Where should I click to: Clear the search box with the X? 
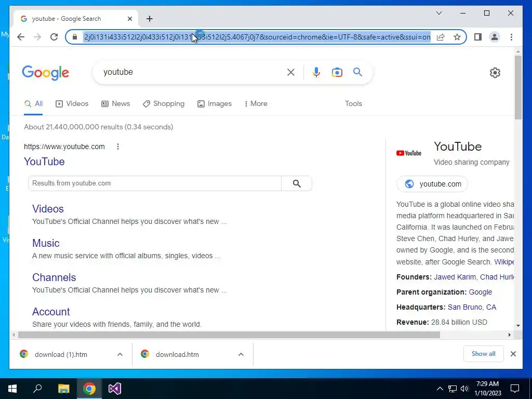click(291, 72)
